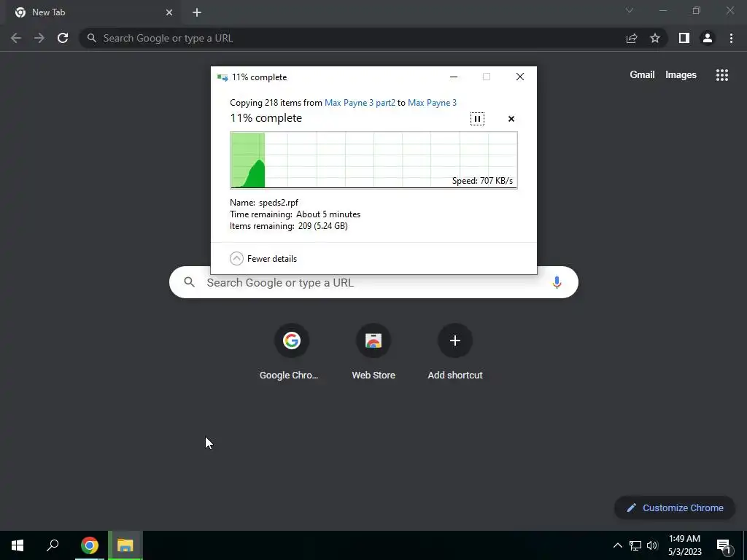
Task: Click Customize Chrome button
Action: pos(675,507)
